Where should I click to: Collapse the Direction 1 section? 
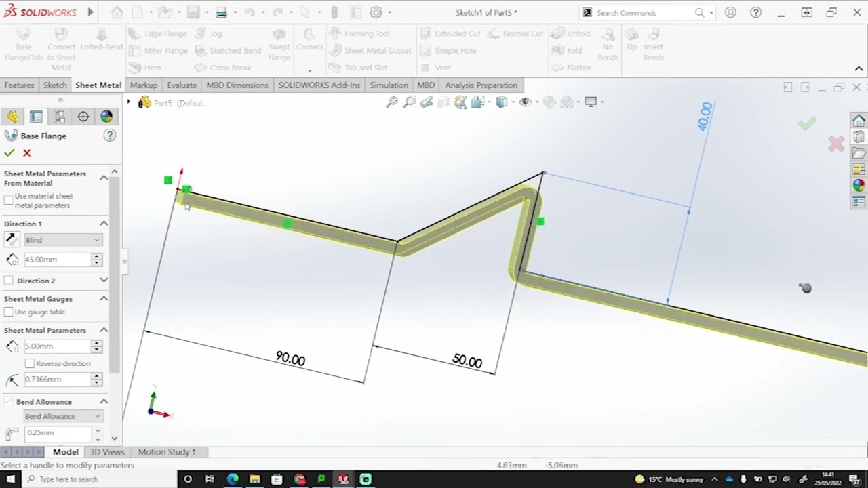click(104, 223)
